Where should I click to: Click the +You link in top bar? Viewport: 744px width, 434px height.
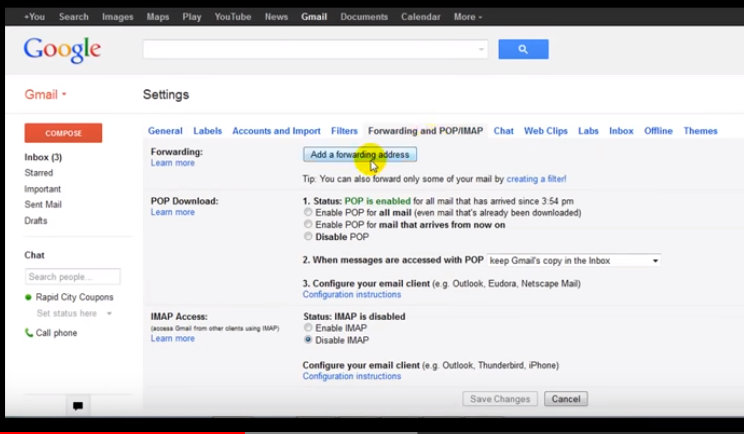[x=34, y=17]
